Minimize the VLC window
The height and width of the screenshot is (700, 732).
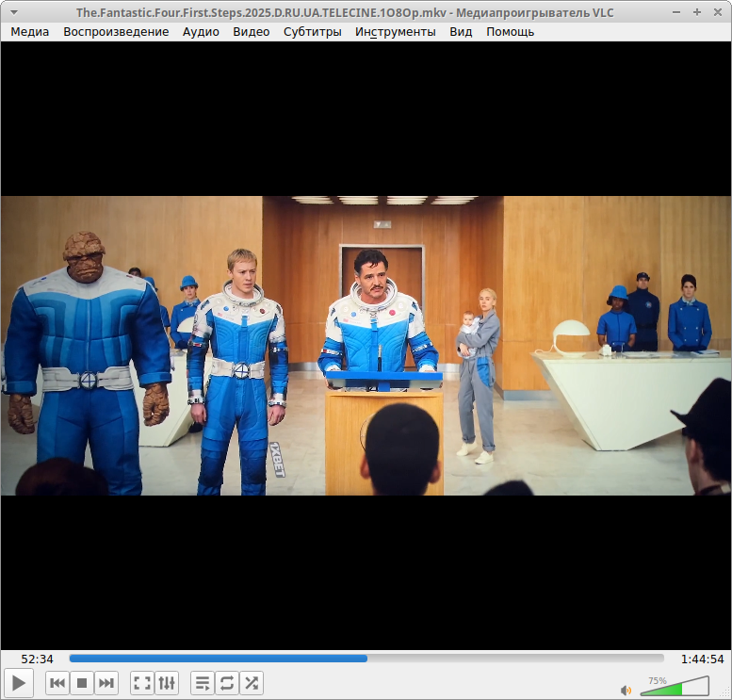[676, 12]
